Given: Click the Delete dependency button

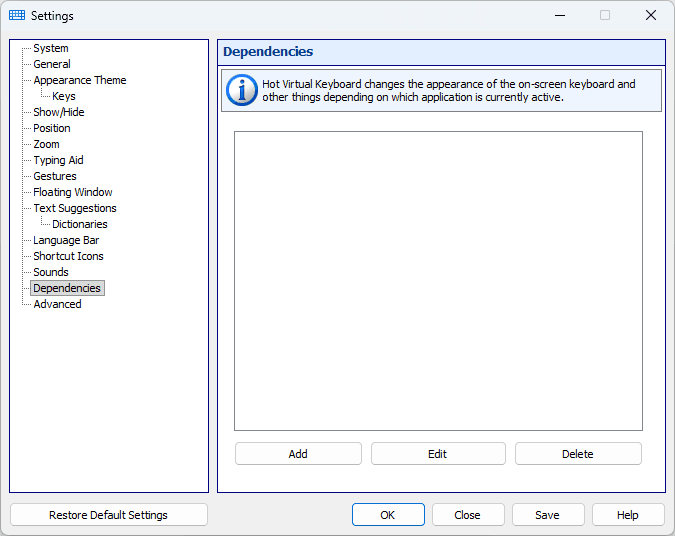Looking at the screenshot, I should 578,454.
